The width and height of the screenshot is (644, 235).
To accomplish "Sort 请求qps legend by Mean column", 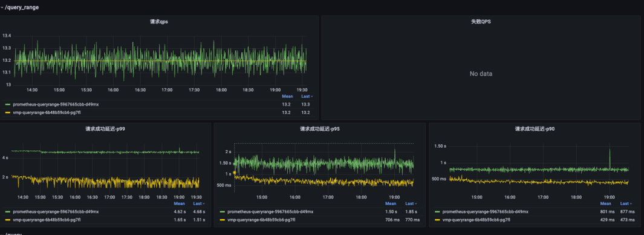I will 287,96.
